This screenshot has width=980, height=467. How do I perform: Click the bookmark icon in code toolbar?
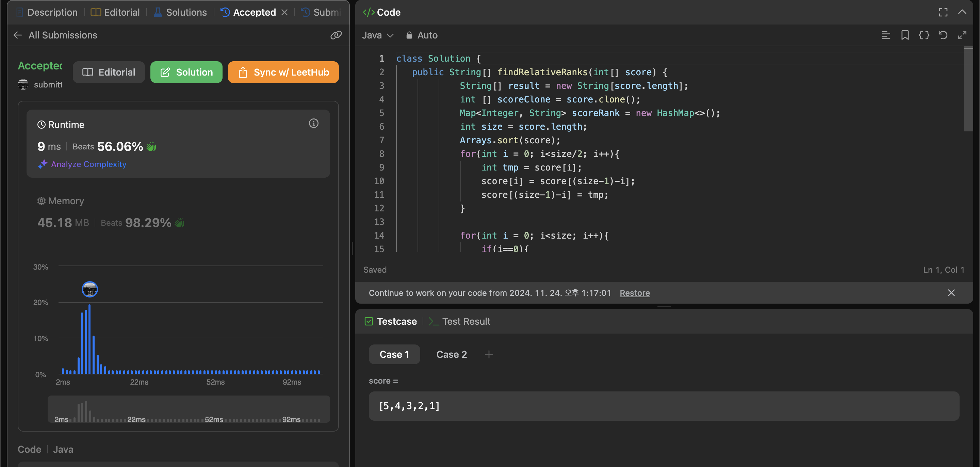click(x=905, y=35)
